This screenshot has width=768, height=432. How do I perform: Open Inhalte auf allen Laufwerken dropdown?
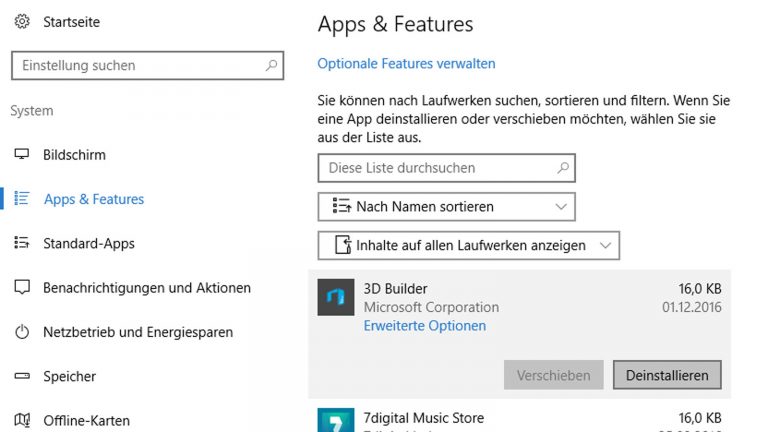click(468, 245)
